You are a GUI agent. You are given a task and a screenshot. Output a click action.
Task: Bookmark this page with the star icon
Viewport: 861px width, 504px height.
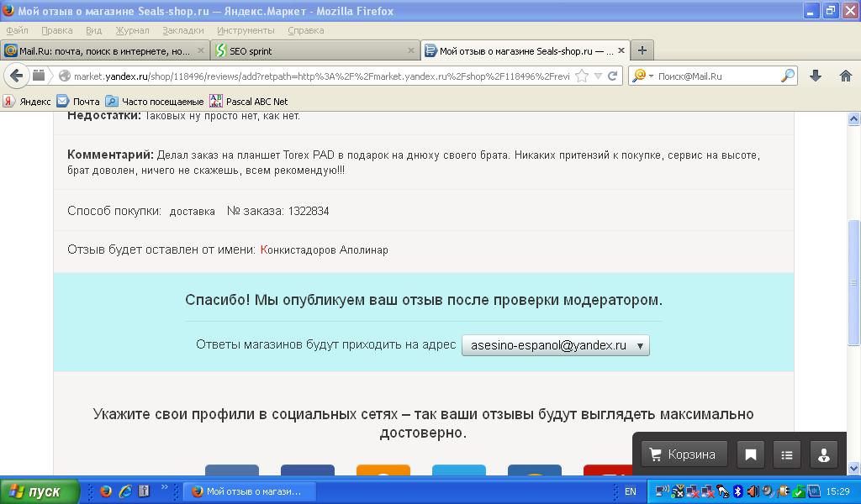coord(582,76)
